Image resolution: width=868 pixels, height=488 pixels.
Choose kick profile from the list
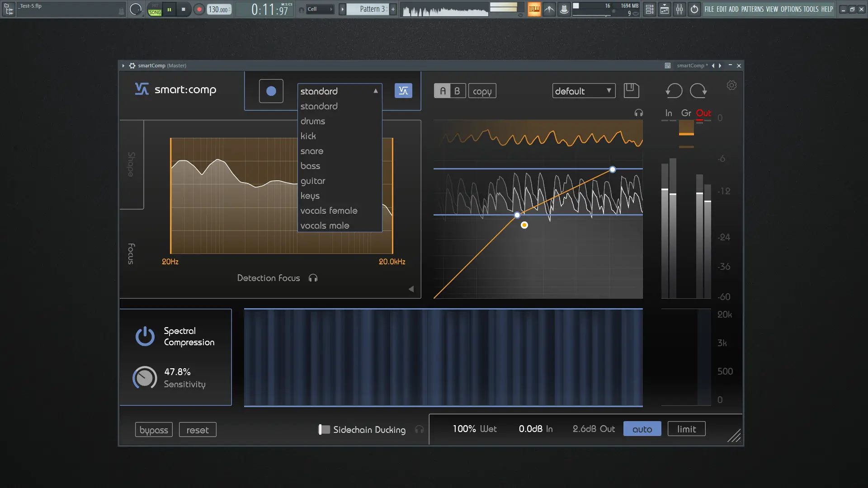click(x=308, y=136)
